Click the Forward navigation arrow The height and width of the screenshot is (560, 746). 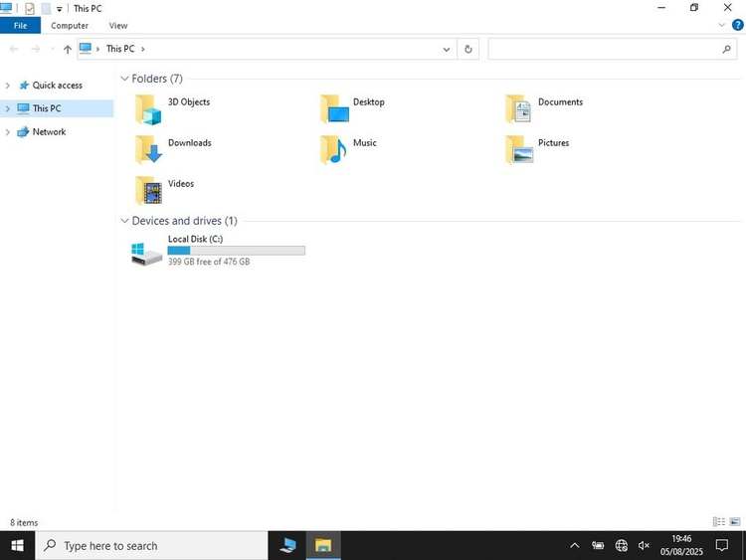point(35,49)
